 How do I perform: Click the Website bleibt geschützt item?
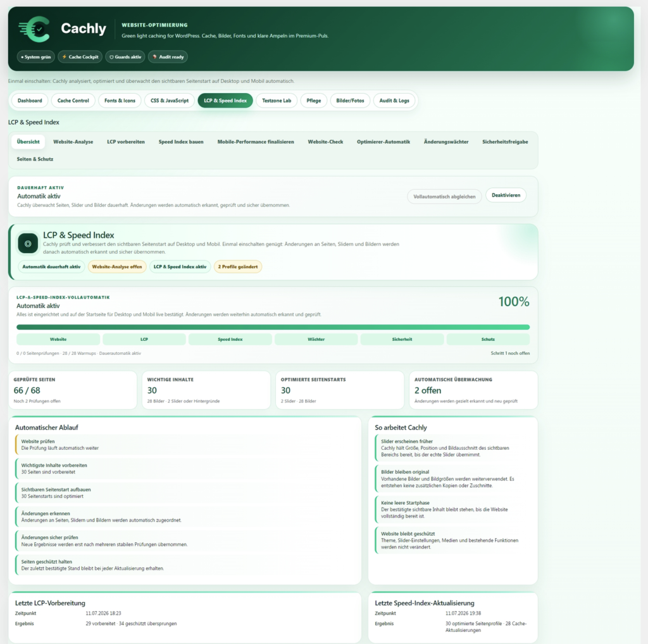point(453,540)
